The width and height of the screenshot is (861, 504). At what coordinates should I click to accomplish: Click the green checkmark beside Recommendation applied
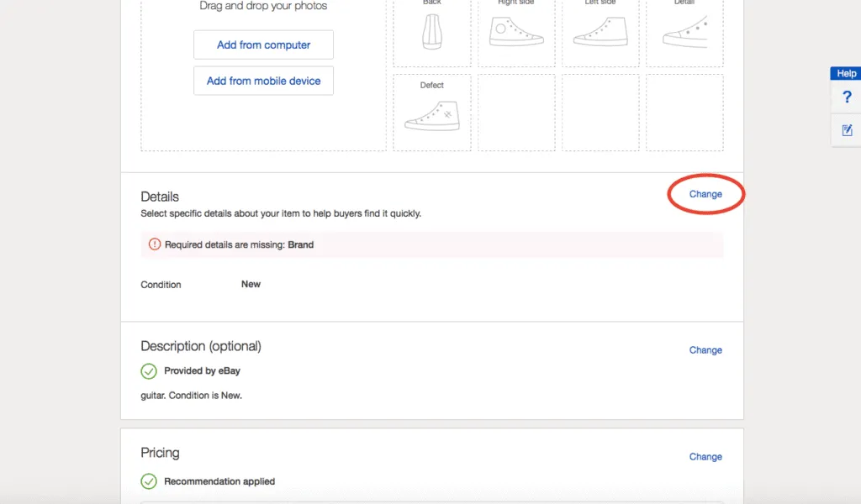coord(149,481)
